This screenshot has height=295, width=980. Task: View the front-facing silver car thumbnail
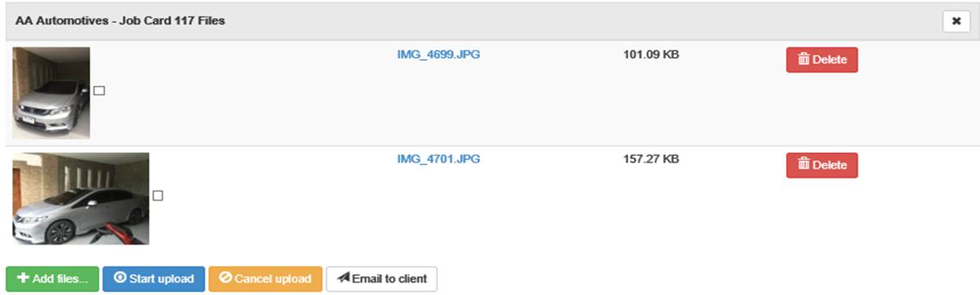pos(51,93)
